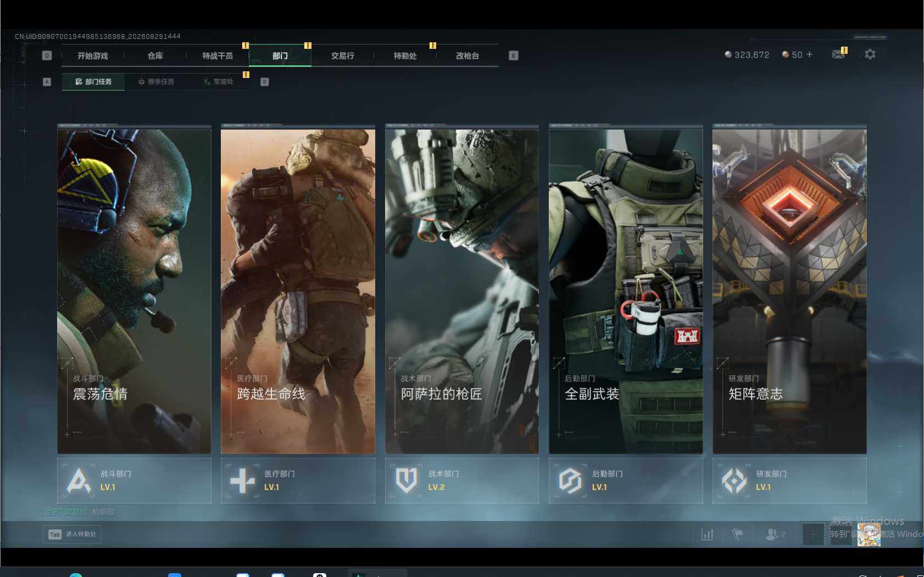The image size is (924, 577).
Task: Click the 震荡危情 title text
Action: (x=100, y=394)
